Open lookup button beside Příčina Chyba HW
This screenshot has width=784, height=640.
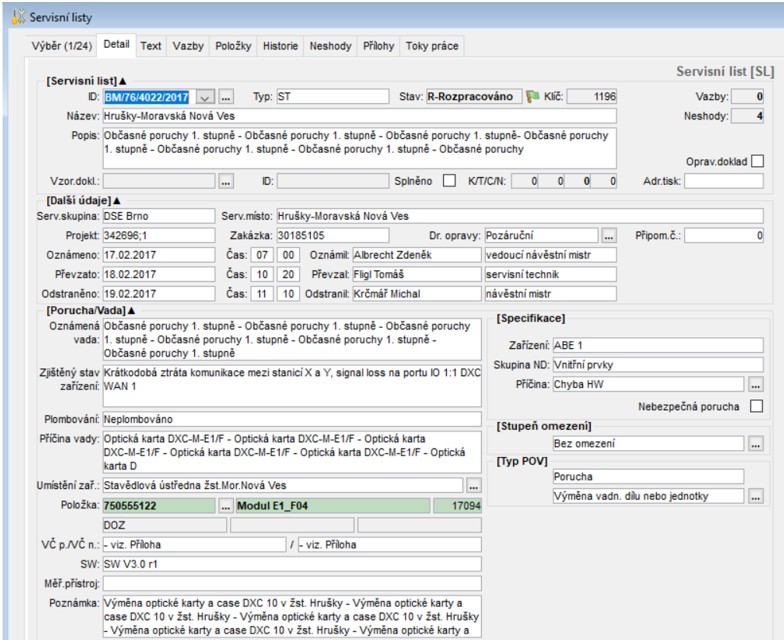(755, 384)
